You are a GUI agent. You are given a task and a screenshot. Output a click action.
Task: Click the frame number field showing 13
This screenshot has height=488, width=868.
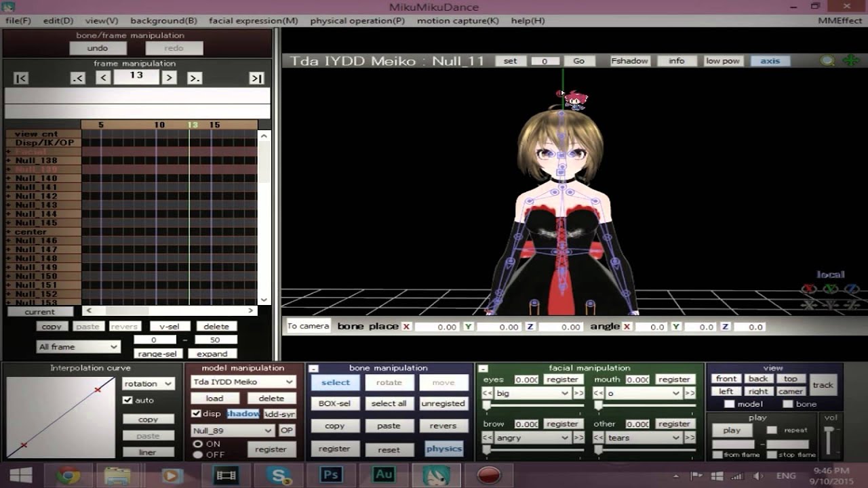(x=136, y=76)
